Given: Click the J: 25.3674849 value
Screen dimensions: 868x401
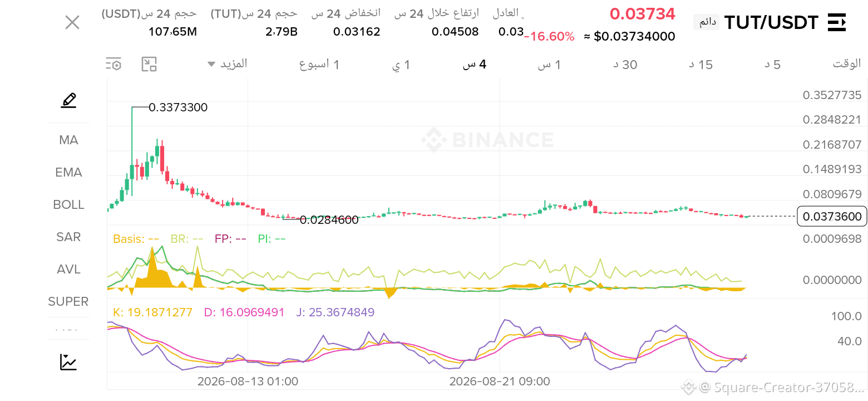Looking at the screenshot, I should pos(335,312).
